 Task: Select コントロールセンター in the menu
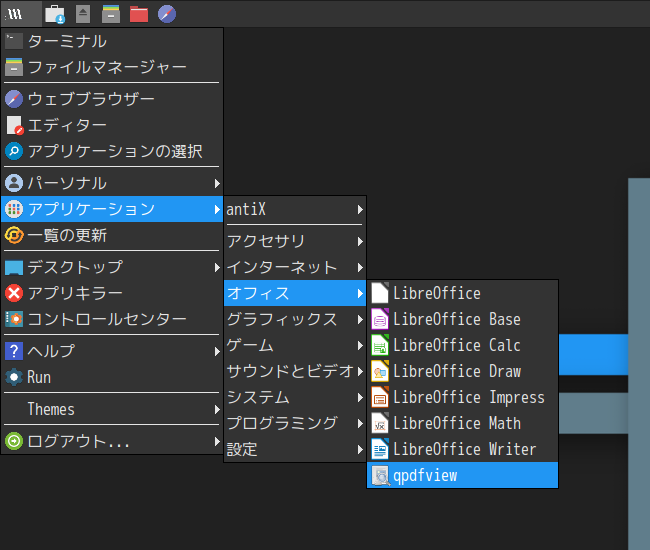point(112,319)
